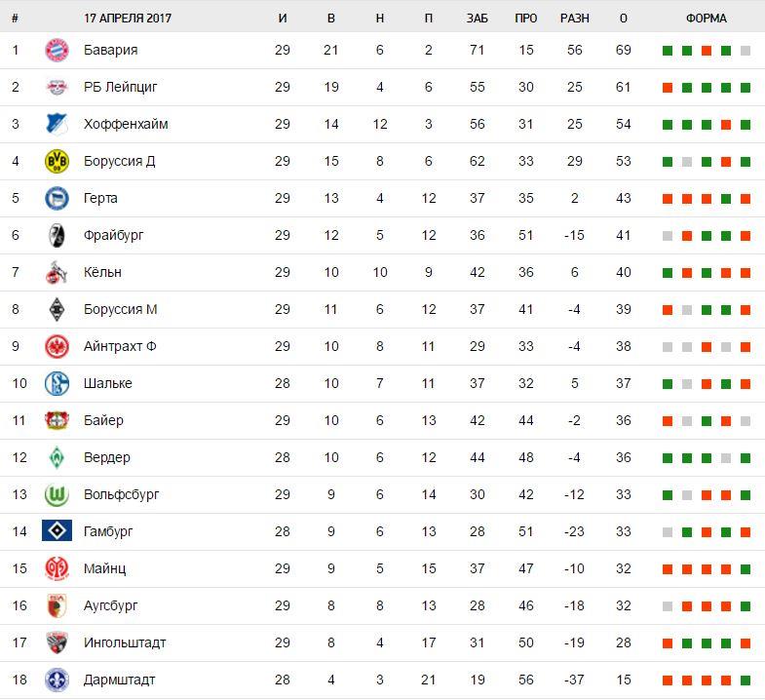Open the Фрайбург team link
The height and width of the screenshot is (700, 765).
115,235
